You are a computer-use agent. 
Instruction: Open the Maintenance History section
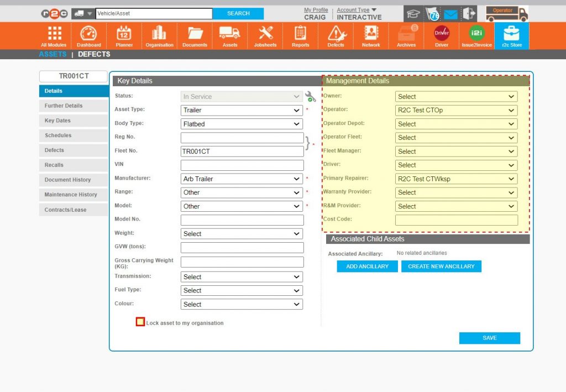(x=74, y=195)
